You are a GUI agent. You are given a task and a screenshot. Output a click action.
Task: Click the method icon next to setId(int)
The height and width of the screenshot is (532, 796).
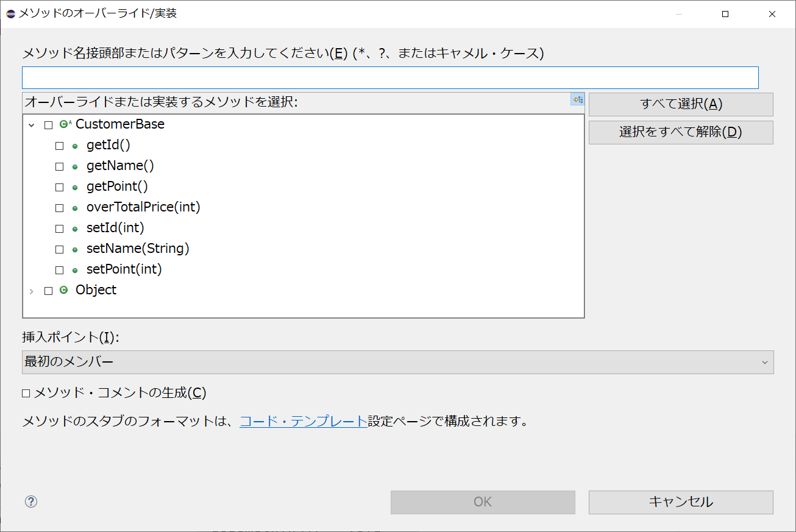click(74, 228)
